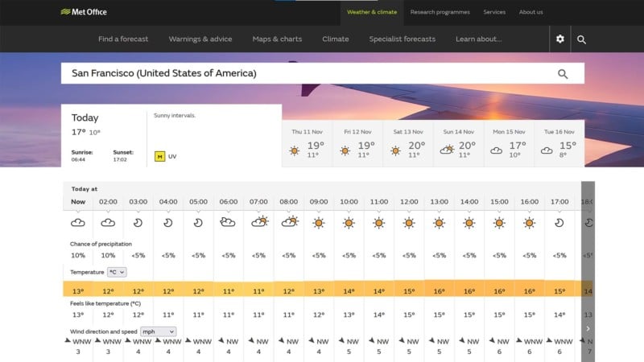The width and height of the screenshot is (644, 362).
Task: Click the San Francisco location search field
Action: [306, 73]
